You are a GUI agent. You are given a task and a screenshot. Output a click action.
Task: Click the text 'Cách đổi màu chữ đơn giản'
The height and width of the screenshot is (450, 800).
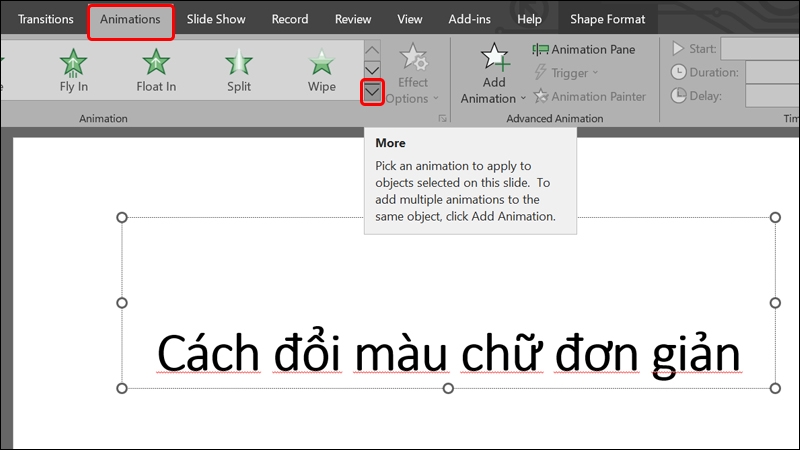448,354
